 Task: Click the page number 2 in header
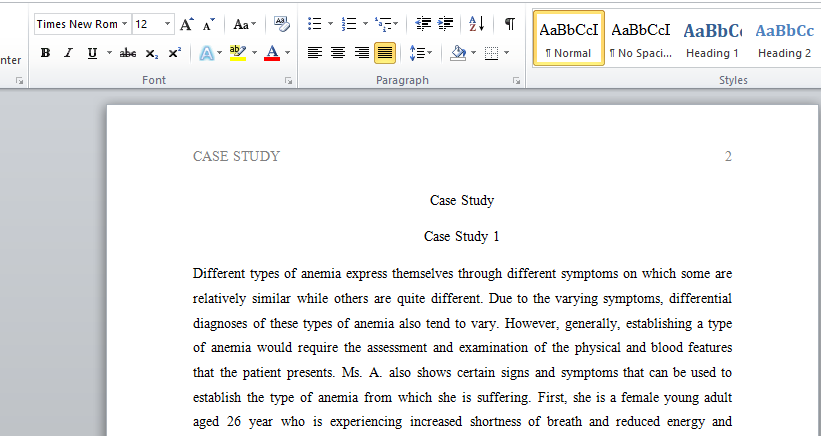pyautogui.click(x=728, y=156)
